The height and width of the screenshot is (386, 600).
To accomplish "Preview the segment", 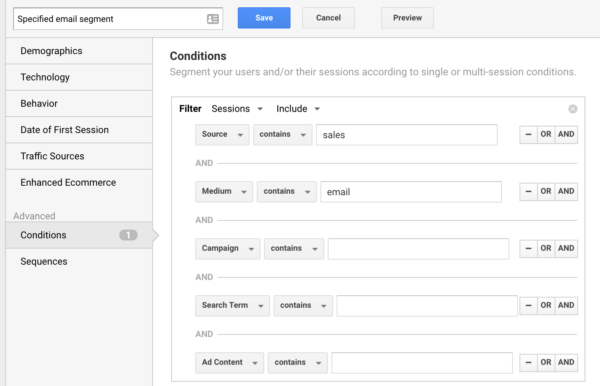I will click(407, 18).
